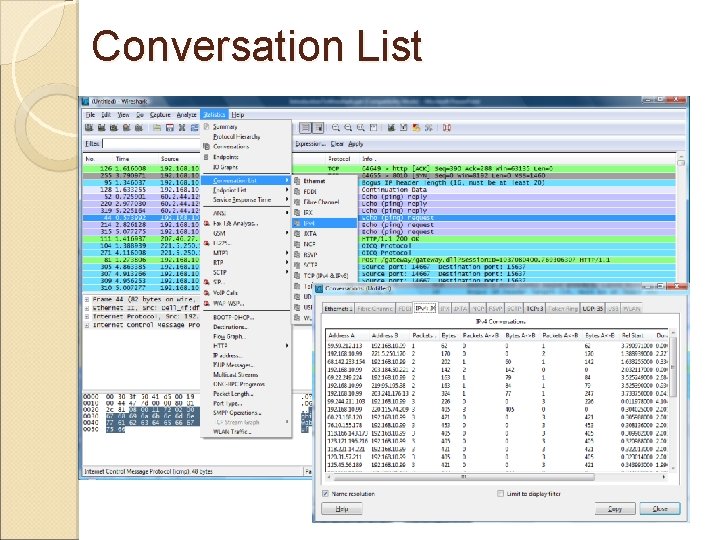Image resolution: width=720 pixels, height=540 pixels.
Task: Click the List capture interfaces toolbar icon
Action: 89,128
